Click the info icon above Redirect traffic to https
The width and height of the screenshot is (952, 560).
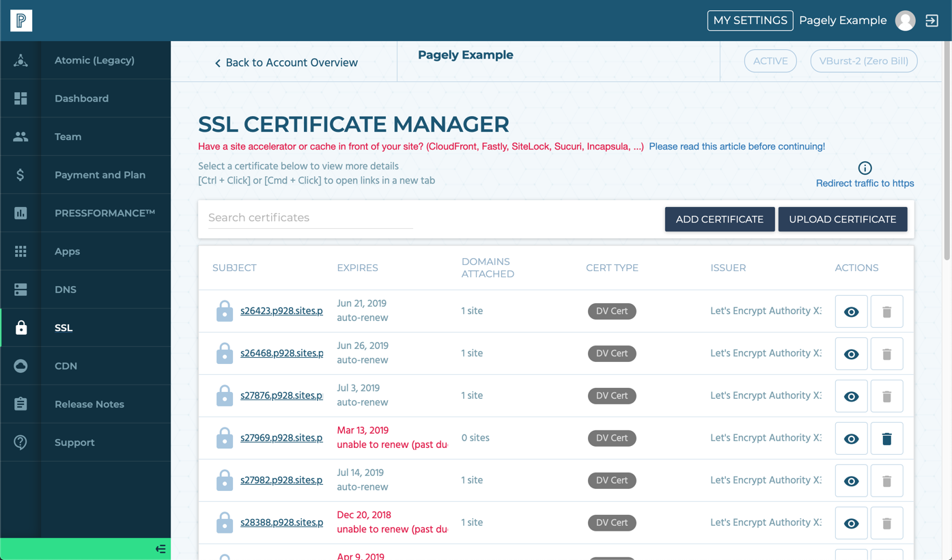click(x=865, y=168)
